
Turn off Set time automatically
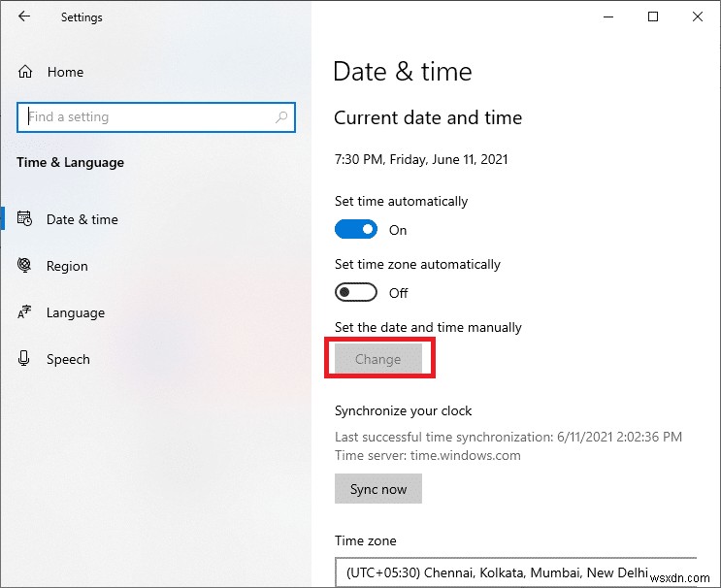(x=356, y=229)
